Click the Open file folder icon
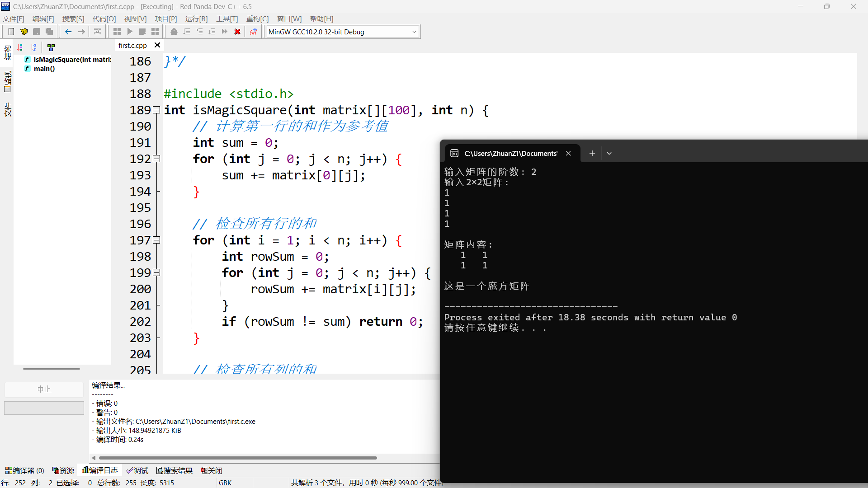The width and height of the screenshot is (868, 488). [x=24, y=32]
